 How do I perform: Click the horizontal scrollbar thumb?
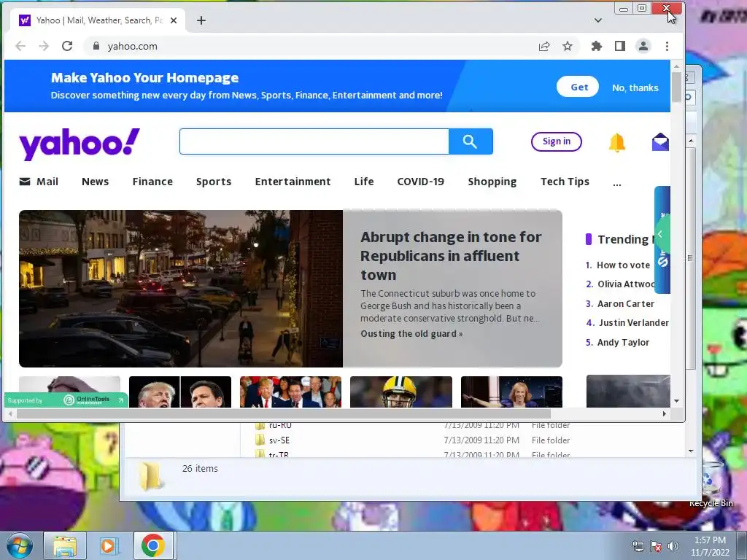click(284, 414)
